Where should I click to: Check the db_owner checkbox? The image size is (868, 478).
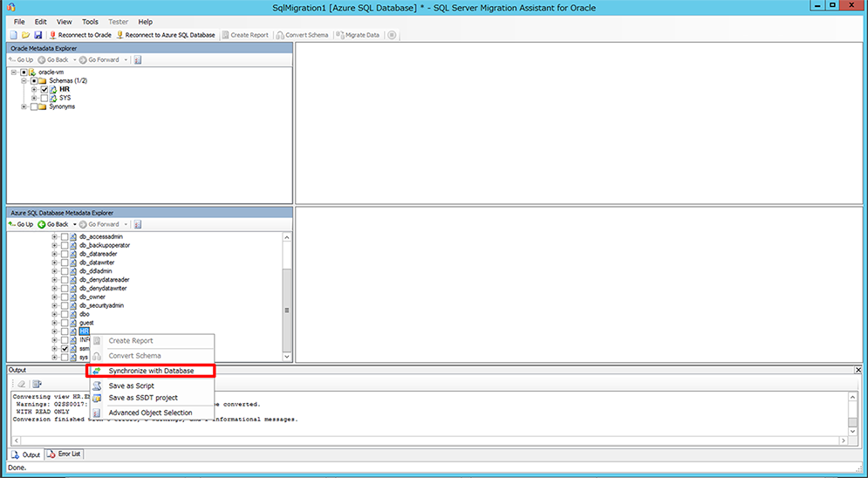point(65,297)
